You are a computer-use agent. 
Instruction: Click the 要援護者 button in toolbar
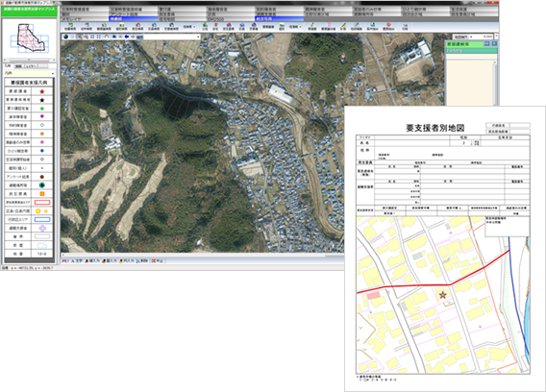pyautogui.click(x=268, y=27)
